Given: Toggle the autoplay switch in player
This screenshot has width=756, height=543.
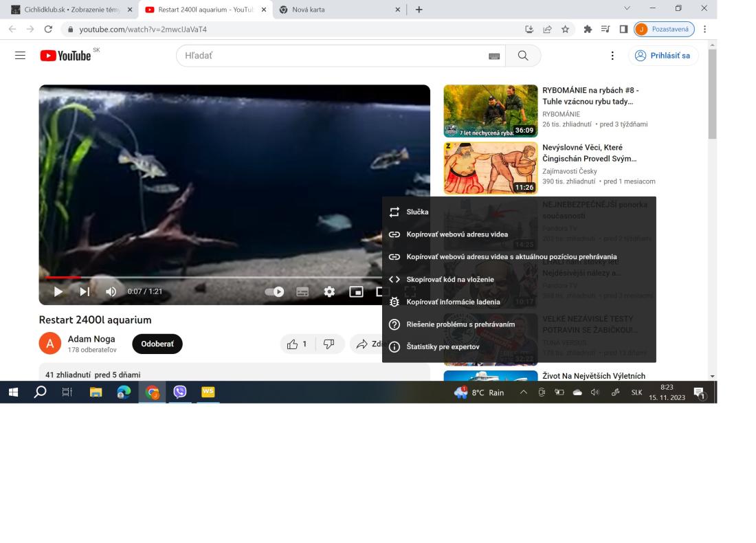Looking at the screenshot, I should pos(276,291).
